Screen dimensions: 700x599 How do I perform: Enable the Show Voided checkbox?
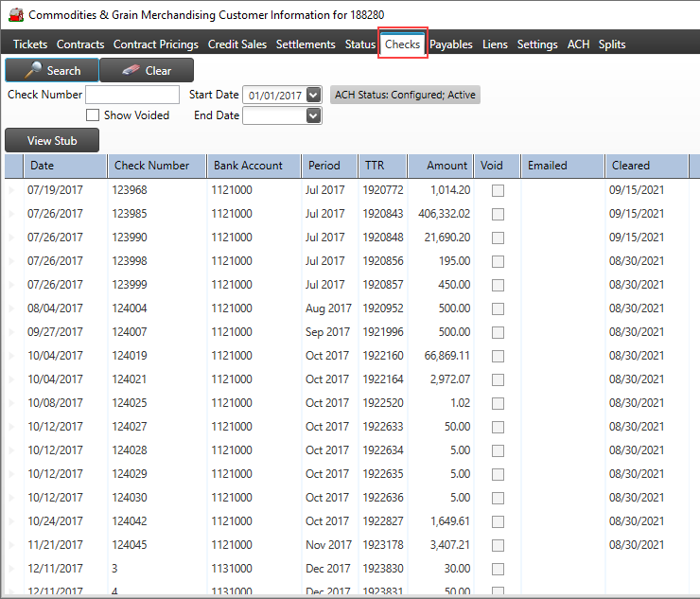(x=93, y=115)
